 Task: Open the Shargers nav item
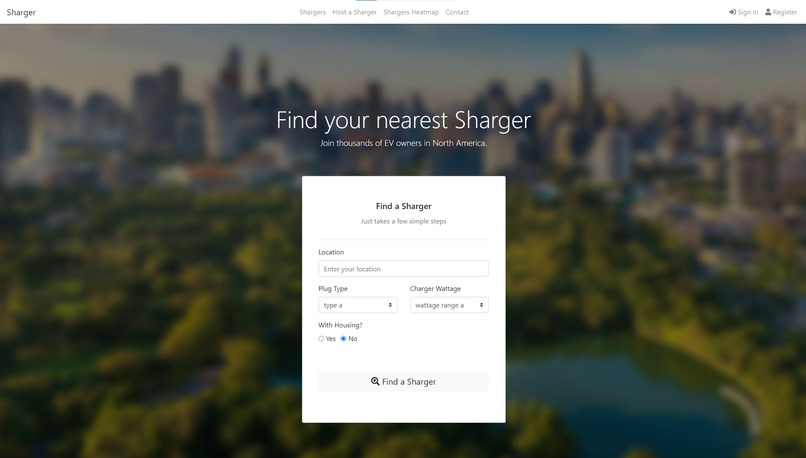click(x=313, y=12)
